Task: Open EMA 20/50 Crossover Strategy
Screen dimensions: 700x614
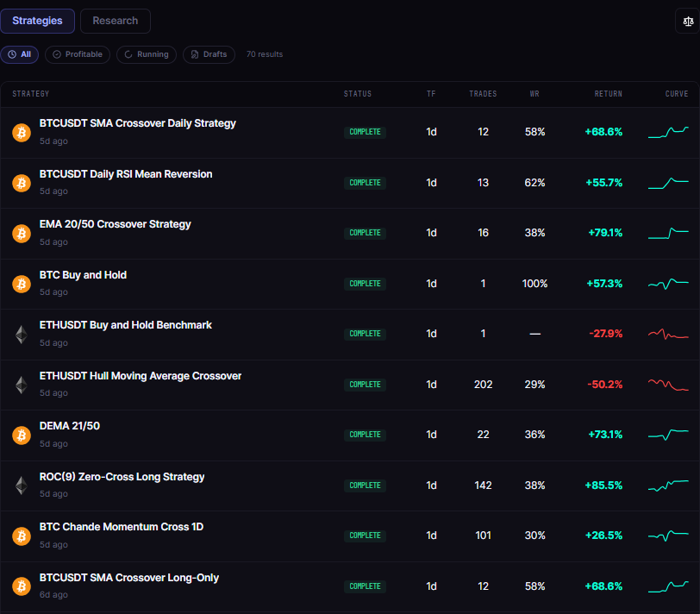Action: point(116,224)
